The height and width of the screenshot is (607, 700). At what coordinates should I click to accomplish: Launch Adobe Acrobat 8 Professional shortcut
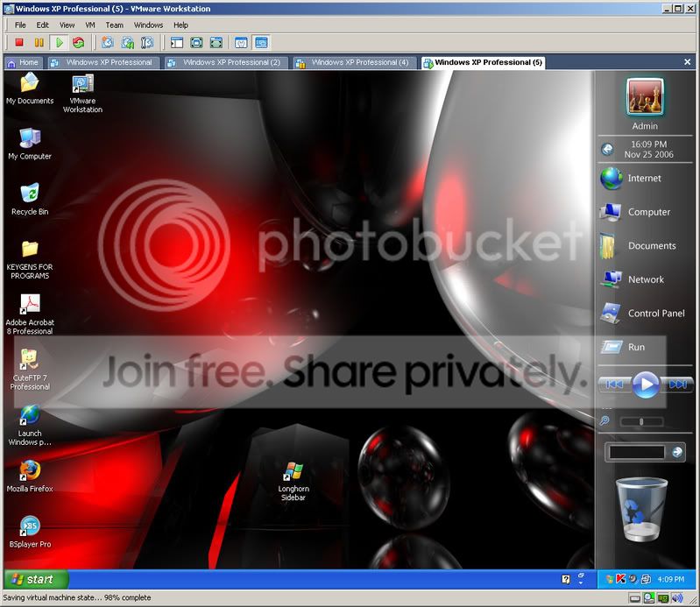(30, 314)
